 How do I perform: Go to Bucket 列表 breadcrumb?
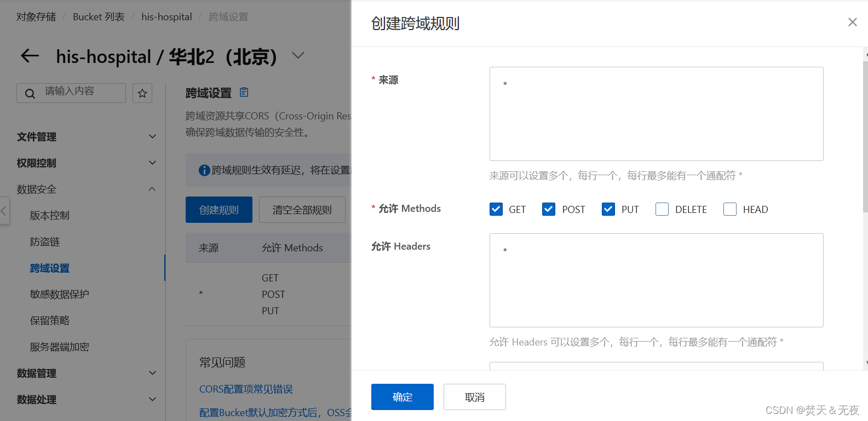99,17
